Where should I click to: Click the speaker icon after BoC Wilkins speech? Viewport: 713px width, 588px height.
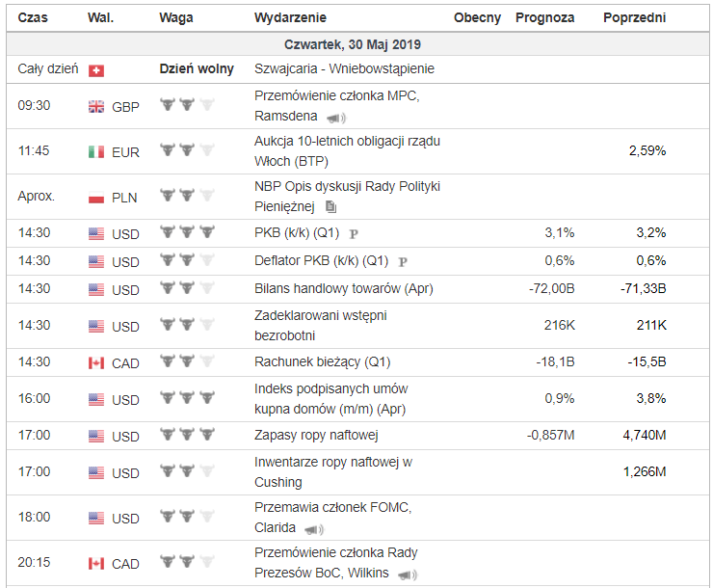408,575
